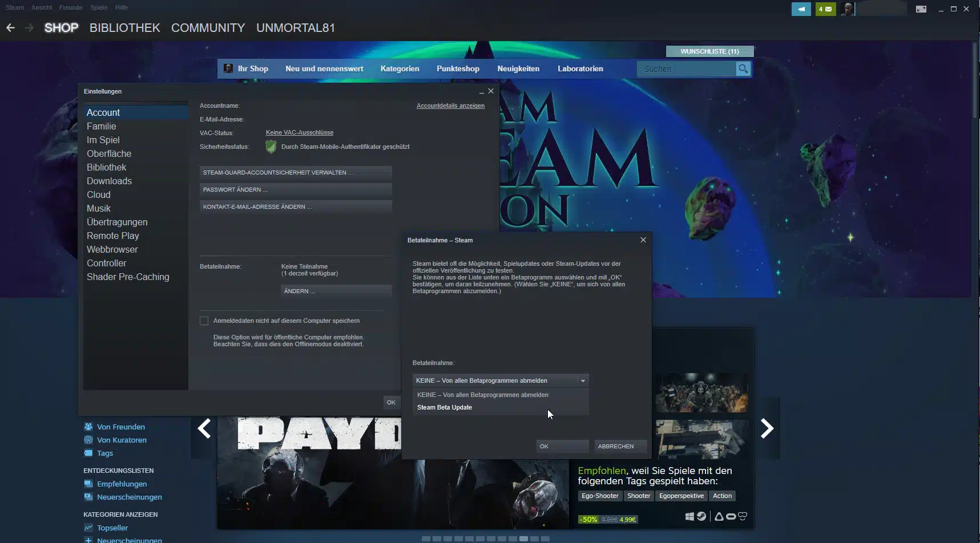Switch to the BIBLIOTHEK tab
This screenshot has width=980, height=543.
tap(124, 27)
